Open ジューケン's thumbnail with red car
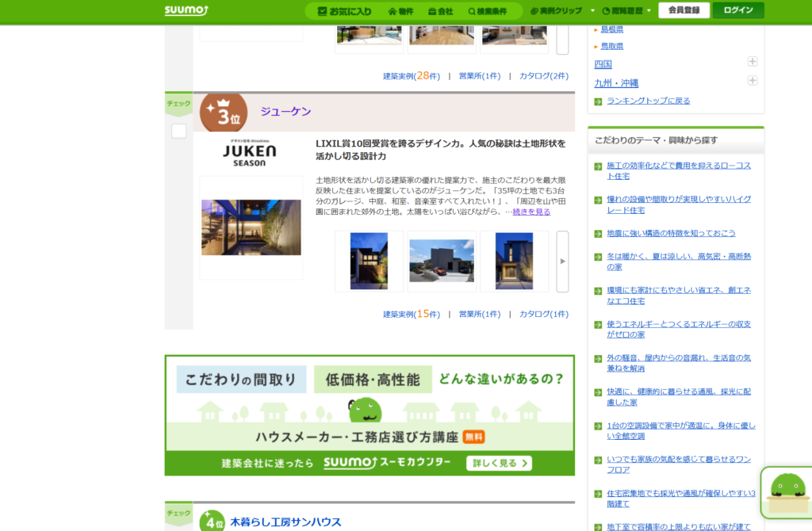812x531 pixels. (441, 261)
